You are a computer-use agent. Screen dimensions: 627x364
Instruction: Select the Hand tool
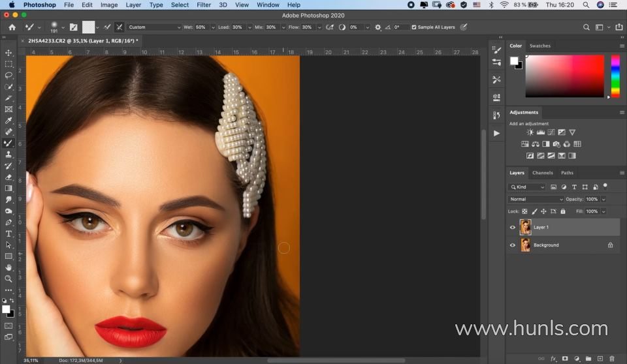(x=8, y=267)
